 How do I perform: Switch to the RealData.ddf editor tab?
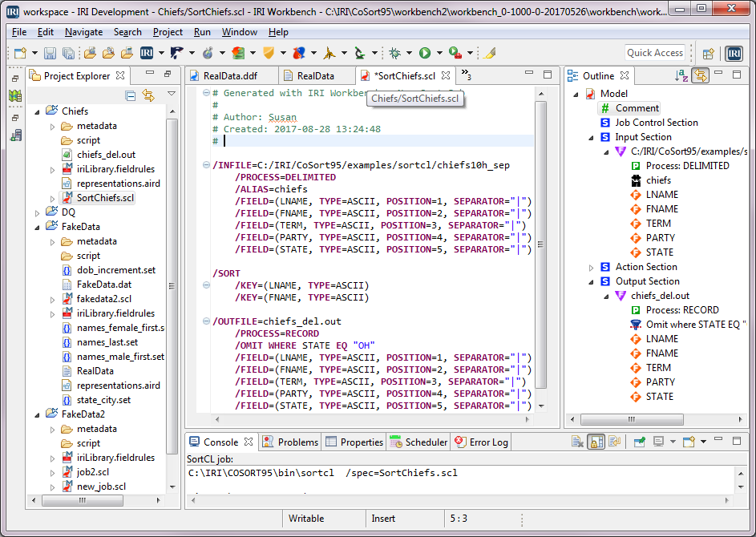pos(230,76)
